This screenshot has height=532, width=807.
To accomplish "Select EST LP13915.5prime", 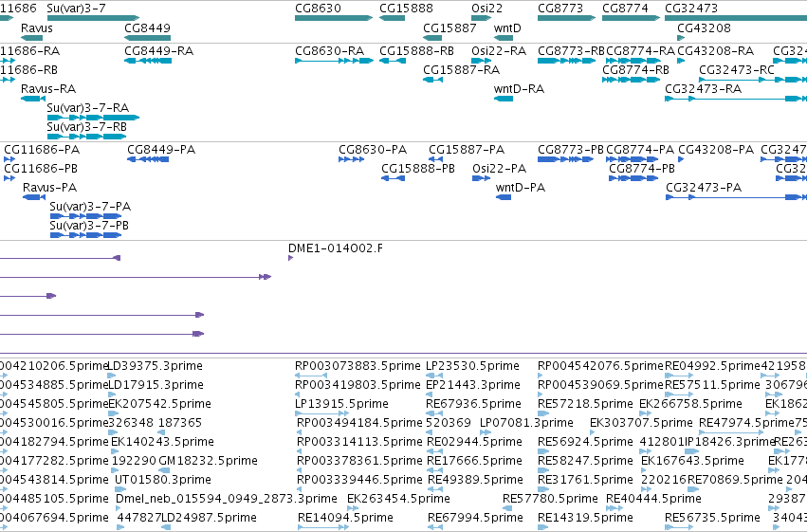I will point(341,404).
